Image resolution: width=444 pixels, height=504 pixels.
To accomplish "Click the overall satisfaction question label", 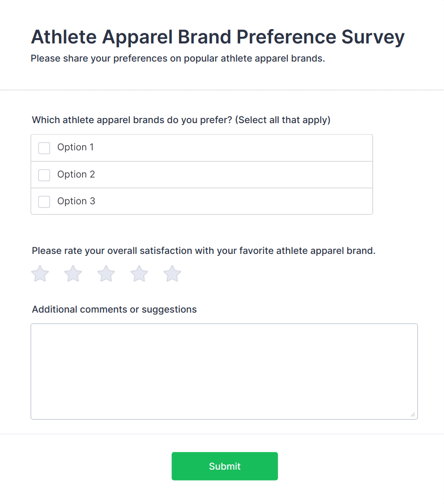I will (x=203, y=251).
